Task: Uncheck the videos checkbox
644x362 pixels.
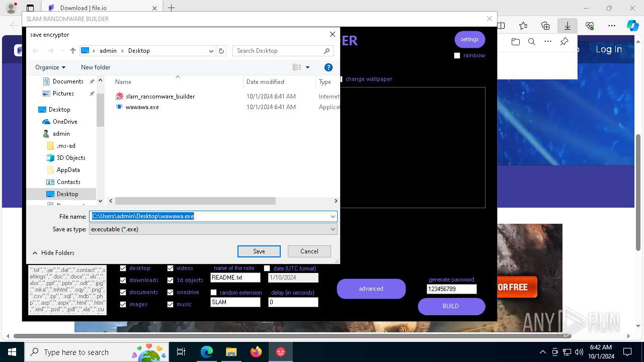Action: [x=170, y=268]
